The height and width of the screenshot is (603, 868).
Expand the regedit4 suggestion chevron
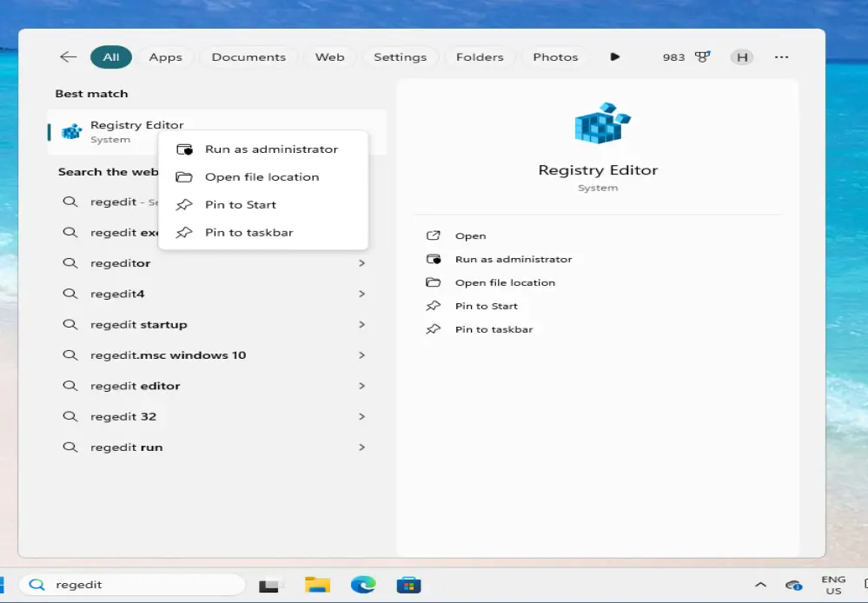coord(361,294)
